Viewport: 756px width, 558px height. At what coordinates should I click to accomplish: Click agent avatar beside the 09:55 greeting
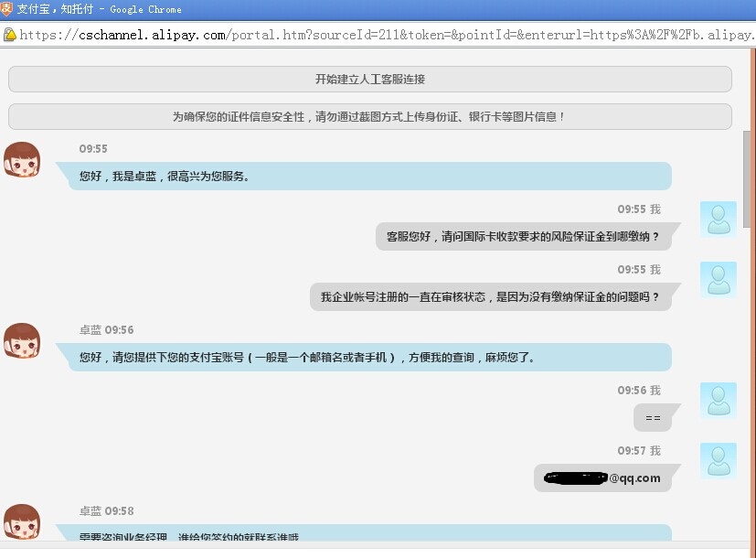pyautogui.click(x=22, y=160)
